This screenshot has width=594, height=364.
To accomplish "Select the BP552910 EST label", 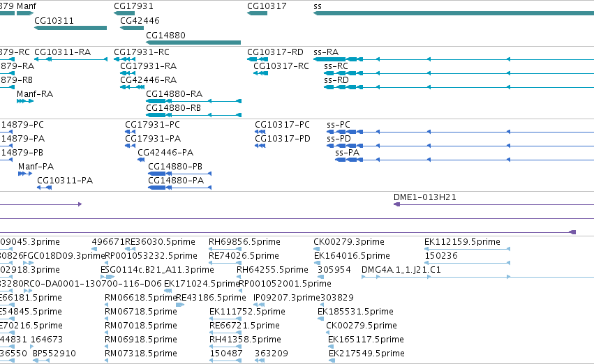I will pyautogui.click(x=54, y=354).
